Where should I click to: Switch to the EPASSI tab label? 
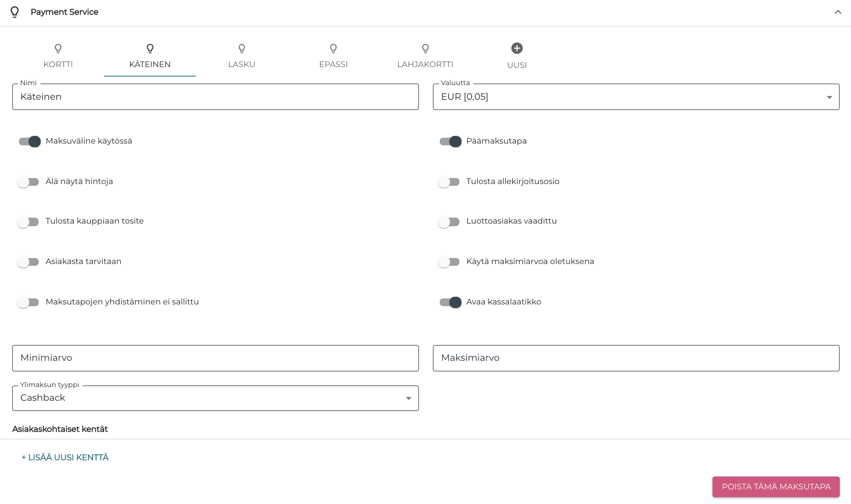tap(333, 65)
